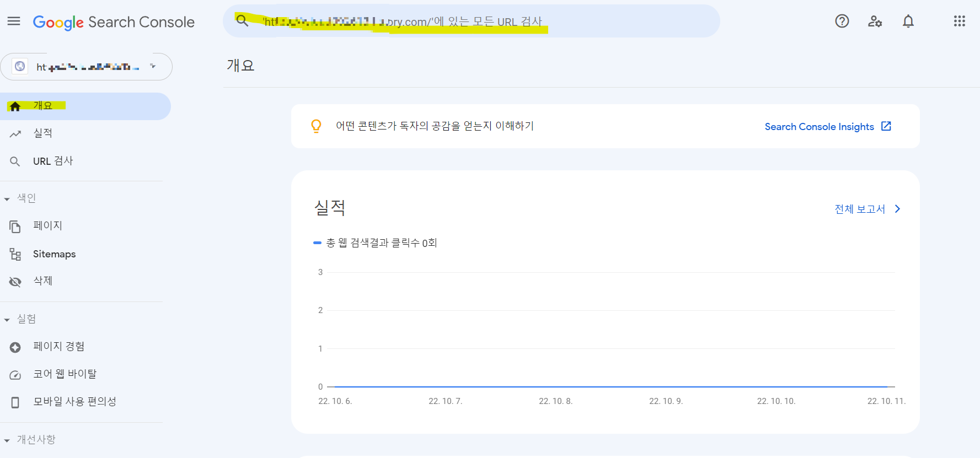Click the sitemap tree icon
The image size is (980, 458).
[15, 254]
